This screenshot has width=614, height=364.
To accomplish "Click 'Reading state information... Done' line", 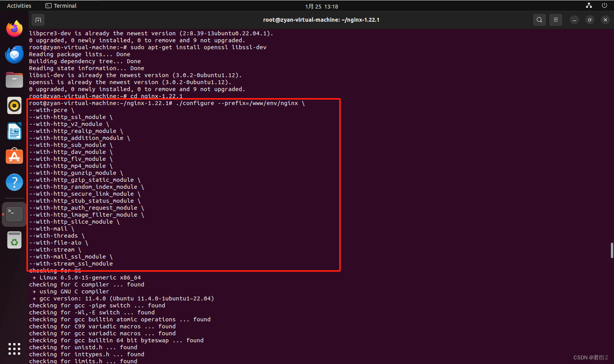I will [87, 68].
